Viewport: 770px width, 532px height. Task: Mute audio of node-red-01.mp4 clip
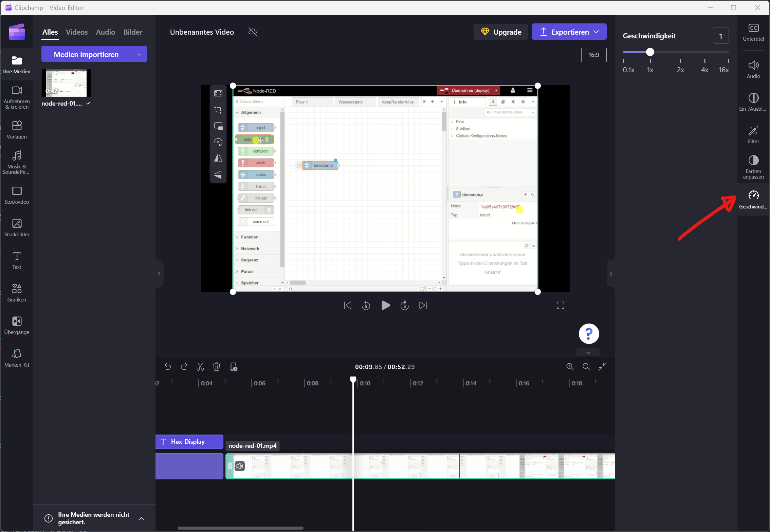click(x=240, y=466)
